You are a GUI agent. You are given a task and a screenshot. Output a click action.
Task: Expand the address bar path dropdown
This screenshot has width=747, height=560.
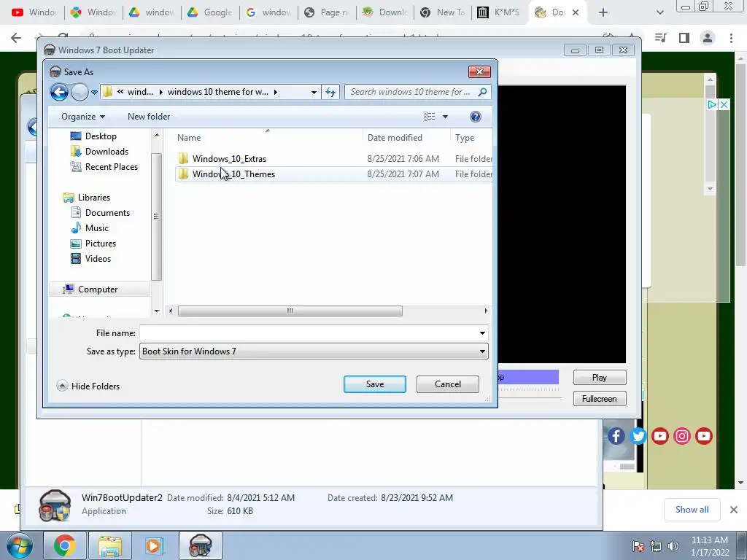tap(314, 92)
